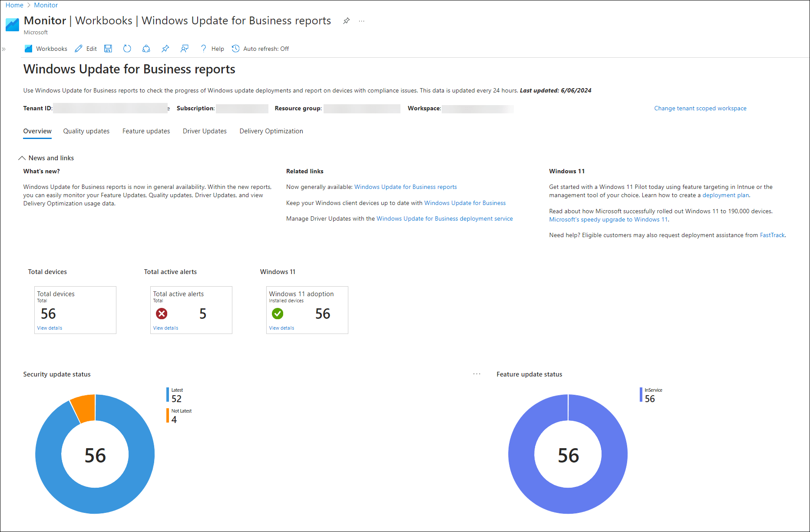
Task: Open the Driver Updates tab
Action: pos(205,131)
